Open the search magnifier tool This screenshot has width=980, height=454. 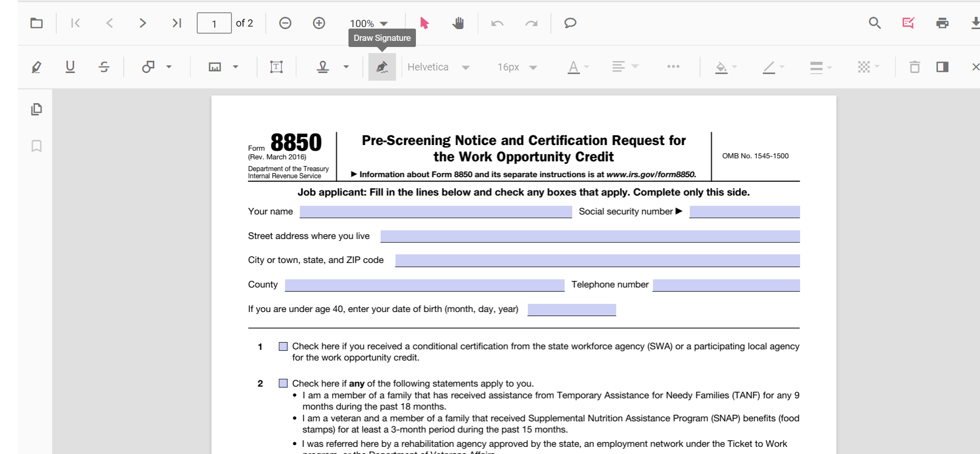point(874,23)
